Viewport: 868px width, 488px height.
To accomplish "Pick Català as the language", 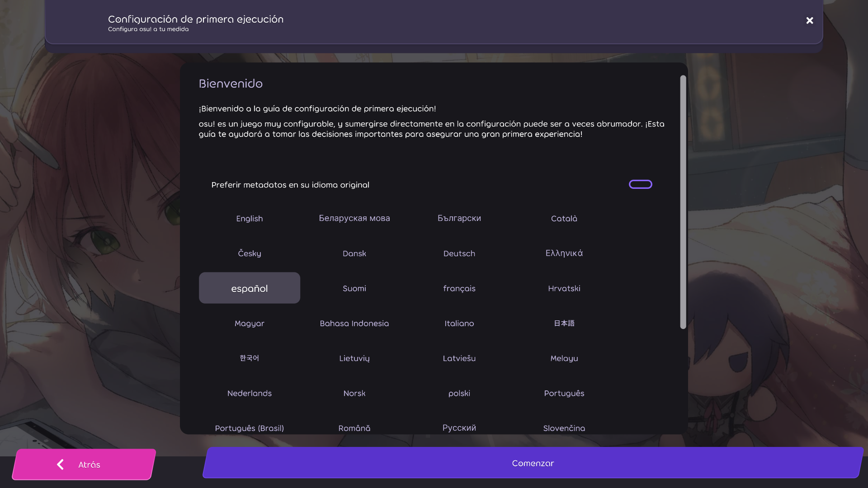I will click(564, 218).
